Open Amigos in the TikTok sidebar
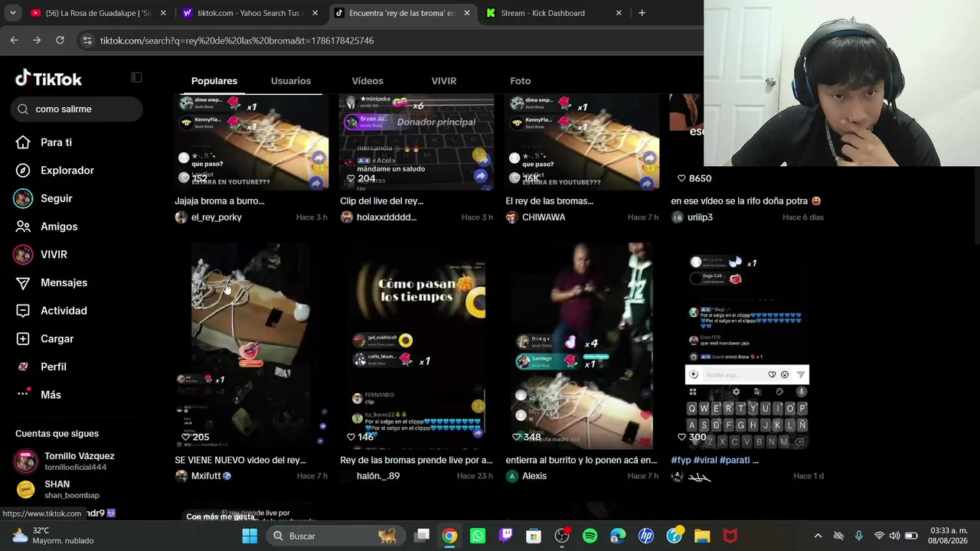The width and height of the screenshot is (980, 551). tap(47, 227)
